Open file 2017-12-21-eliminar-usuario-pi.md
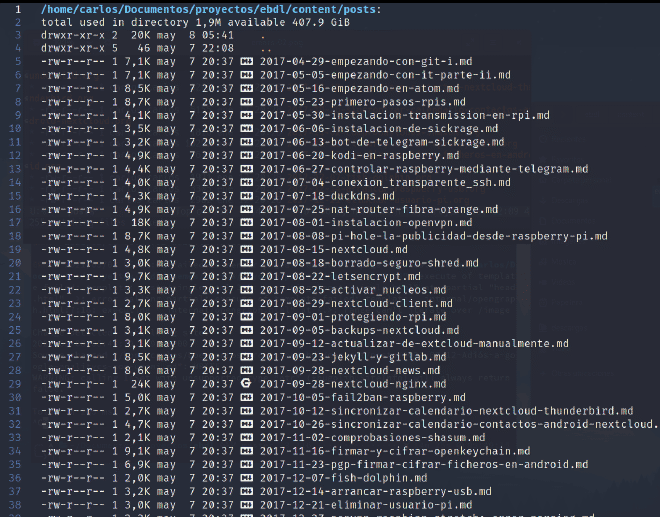 (366, 505)
